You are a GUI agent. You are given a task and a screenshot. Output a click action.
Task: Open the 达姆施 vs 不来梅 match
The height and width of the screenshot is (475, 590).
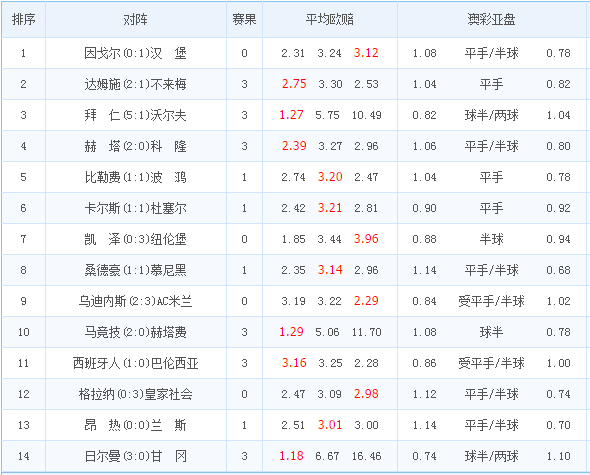[x=135, y=84]
